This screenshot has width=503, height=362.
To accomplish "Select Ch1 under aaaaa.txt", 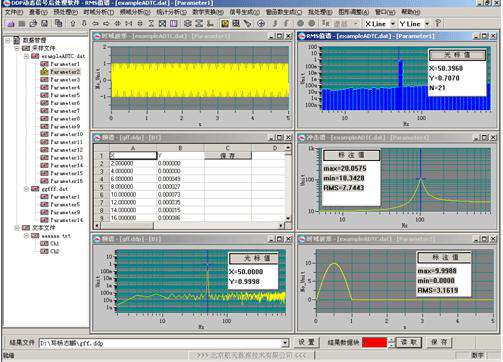I will (54, 244).
